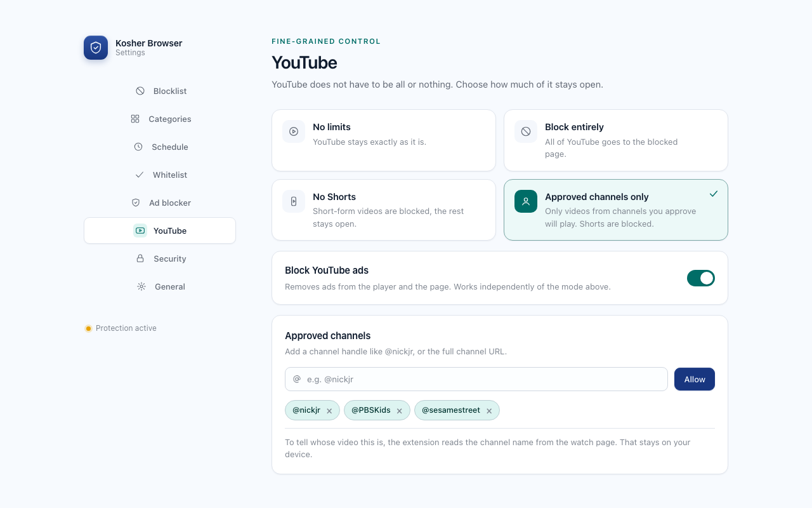Click the Kosher Browser title text

(x=149, y=43)
